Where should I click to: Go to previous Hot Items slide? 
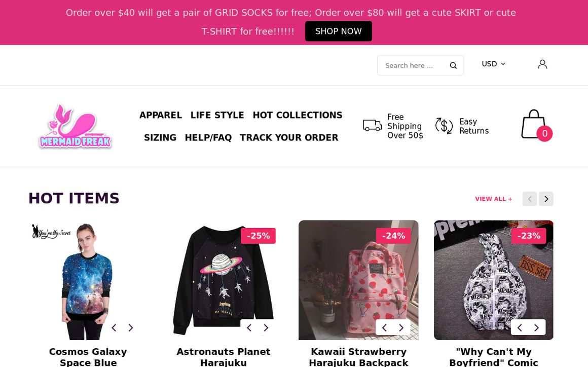[x=530, y=199]
